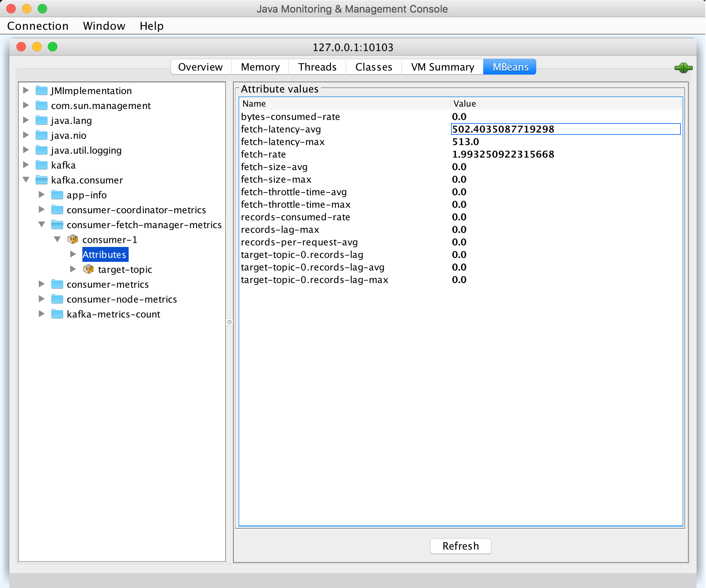Click the JMImplementation folder icon

(x=42, y=91)
